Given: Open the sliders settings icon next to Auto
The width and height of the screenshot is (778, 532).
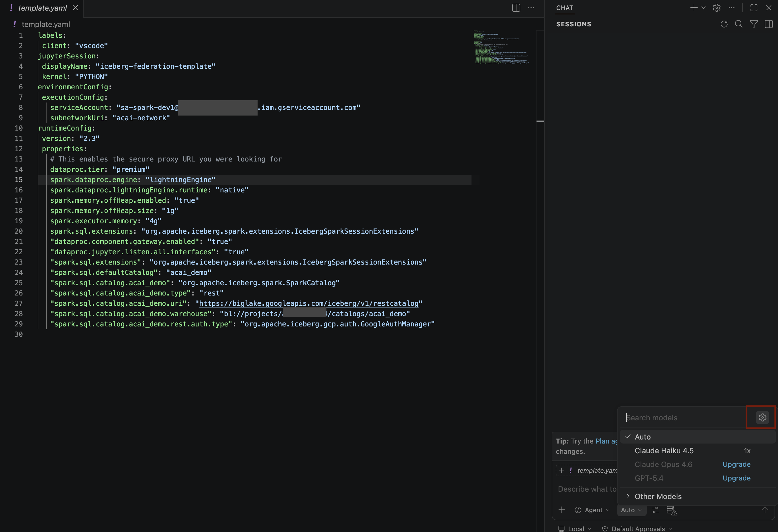Looking at the screenshot, I should click(x=655, y=510).
